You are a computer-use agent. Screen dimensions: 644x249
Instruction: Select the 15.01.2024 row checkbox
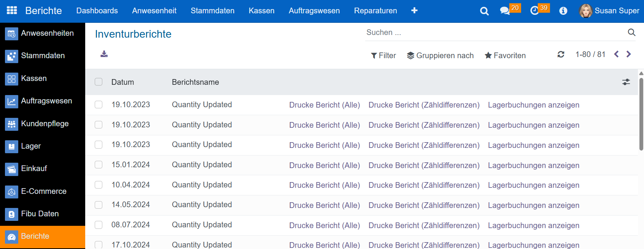(x=99, y=165)
